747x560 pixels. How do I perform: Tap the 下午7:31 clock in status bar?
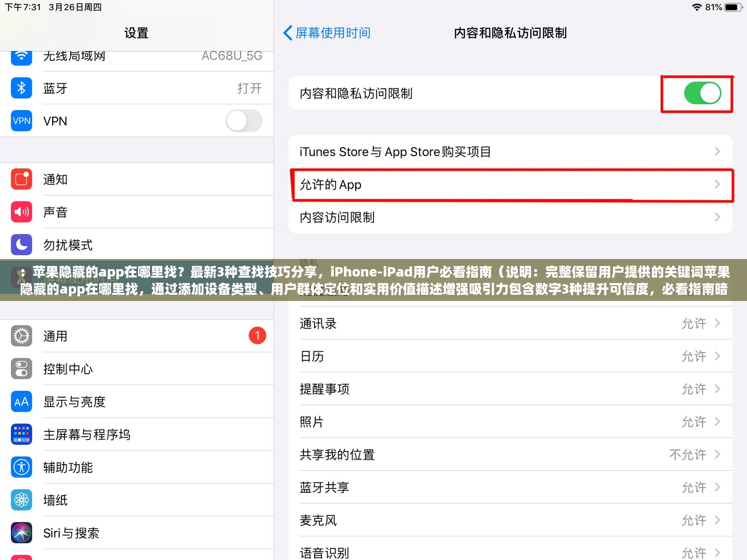point(23,7)
